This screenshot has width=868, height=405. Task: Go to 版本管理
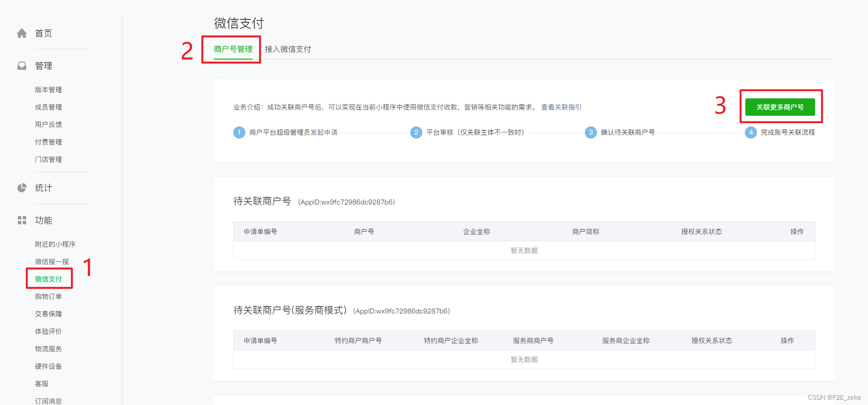pyautogui.click(x=48, y=90)
